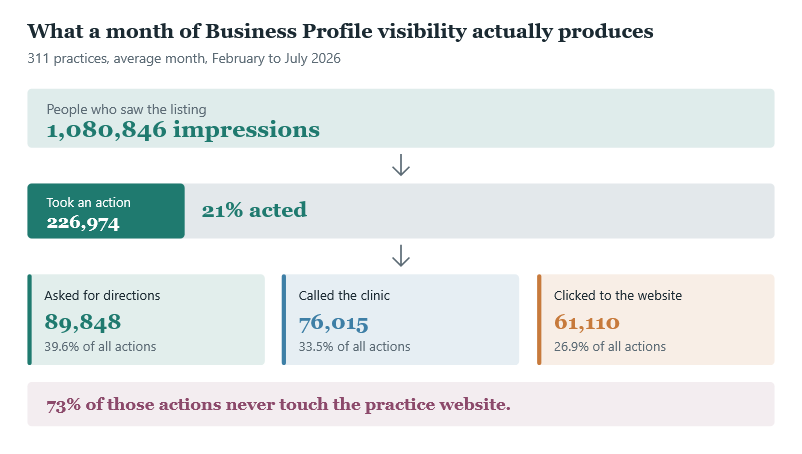Click the arrow below the acted bar
This screenshot has height=454, width=802.
click(x=400, y=256)
